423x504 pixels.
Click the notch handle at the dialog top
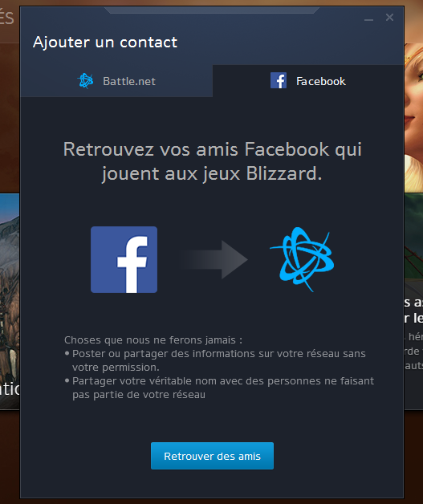pyautogui.click(x=212, y=10)
